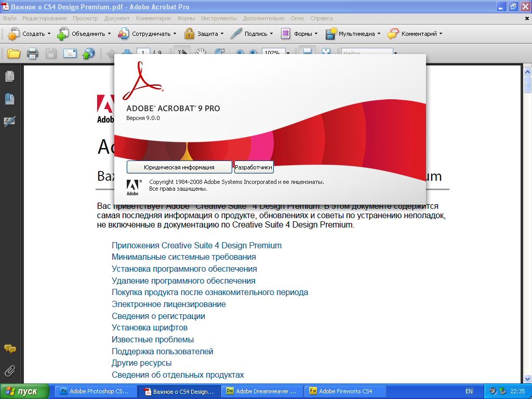This screenshot has width=532, height=399.
Task: Open the Просмотр menu
Action: point(85,18)
